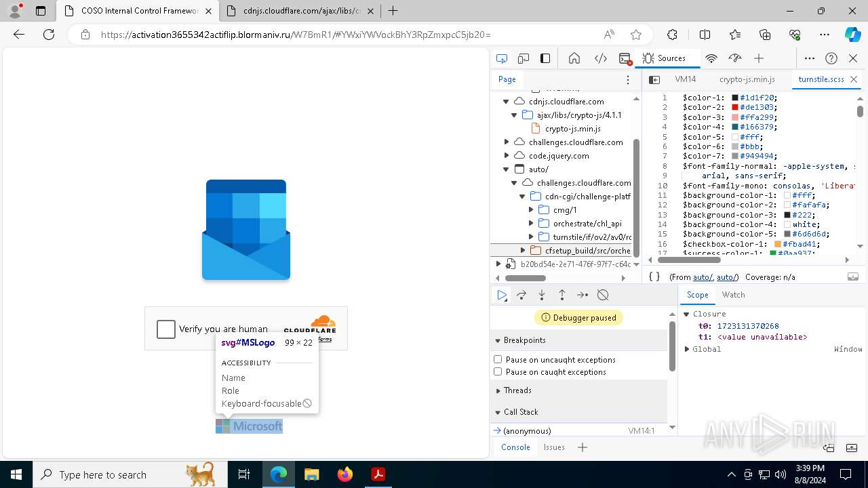Click the #fbad41 checkbox-color swatch
Viewport: 868px width, 488px height.
(x=778, y=244)
